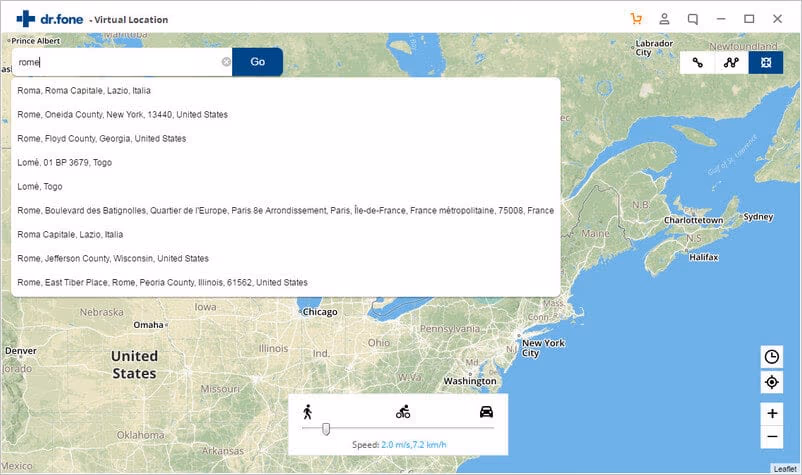Screen dimensions: 802x475
Task: Pick Rome, Peoria County, Illinois result
Action: (162, 282)
